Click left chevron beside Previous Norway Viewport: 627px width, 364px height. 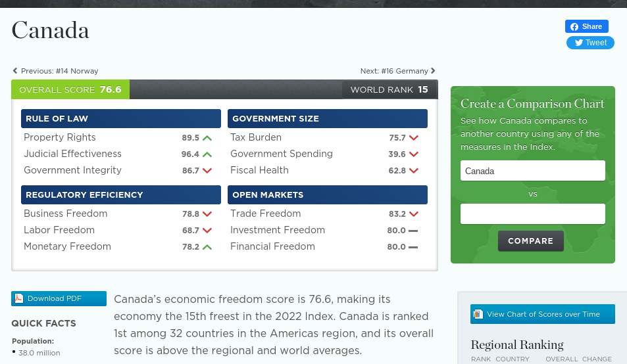click(15, 71)
